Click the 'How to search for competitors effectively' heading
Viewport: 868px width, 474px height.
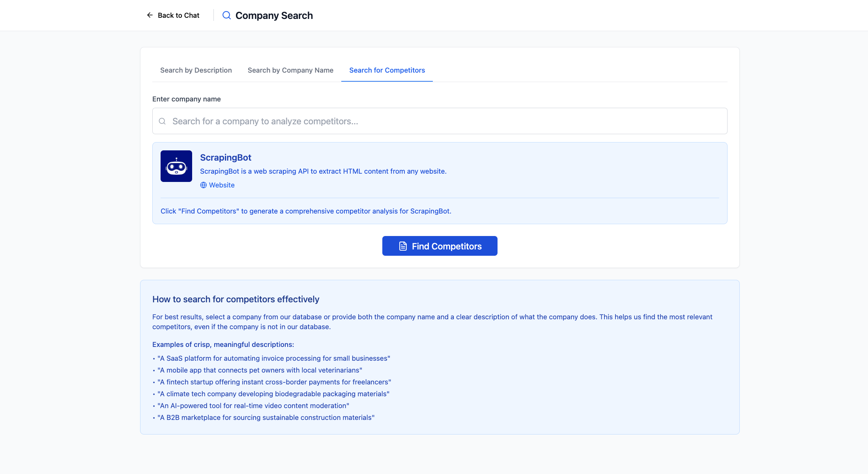[x=236, y=299]
